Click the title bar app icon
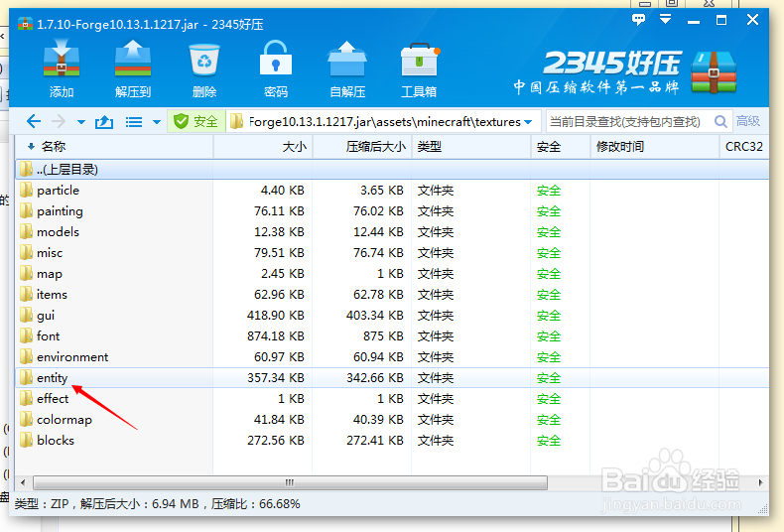784x532 pixels. [25, 24]
